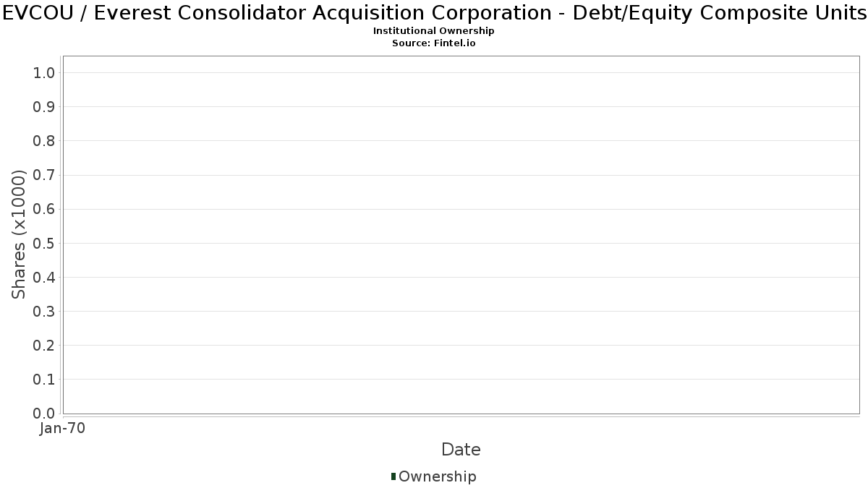
Task: Select the 0.2 y-axis tick label
Action: coord(45,346)
